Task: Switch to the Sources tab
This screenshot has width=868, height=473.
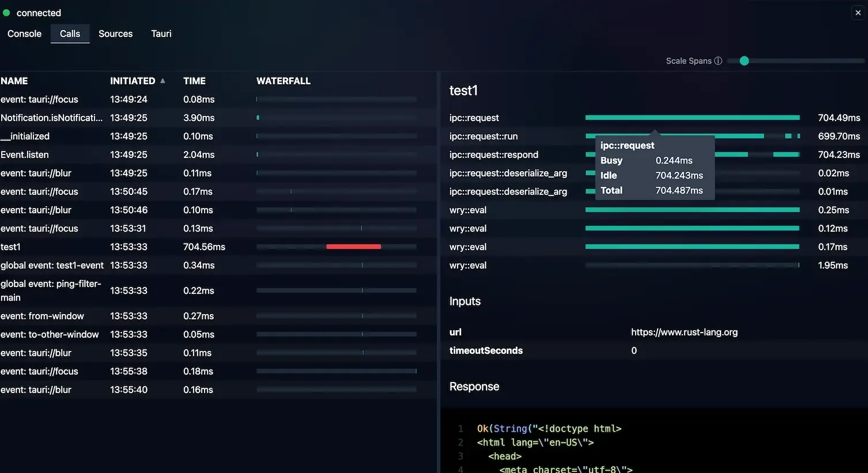Action: click(115, 33)
